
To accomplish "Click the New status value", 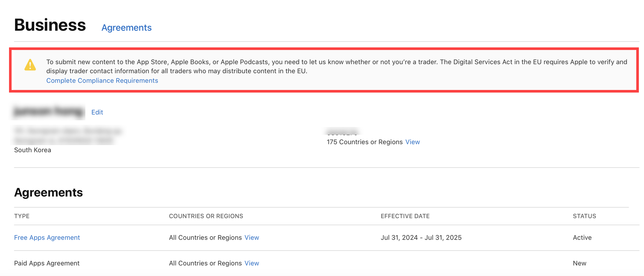I will tap(579, 263).
